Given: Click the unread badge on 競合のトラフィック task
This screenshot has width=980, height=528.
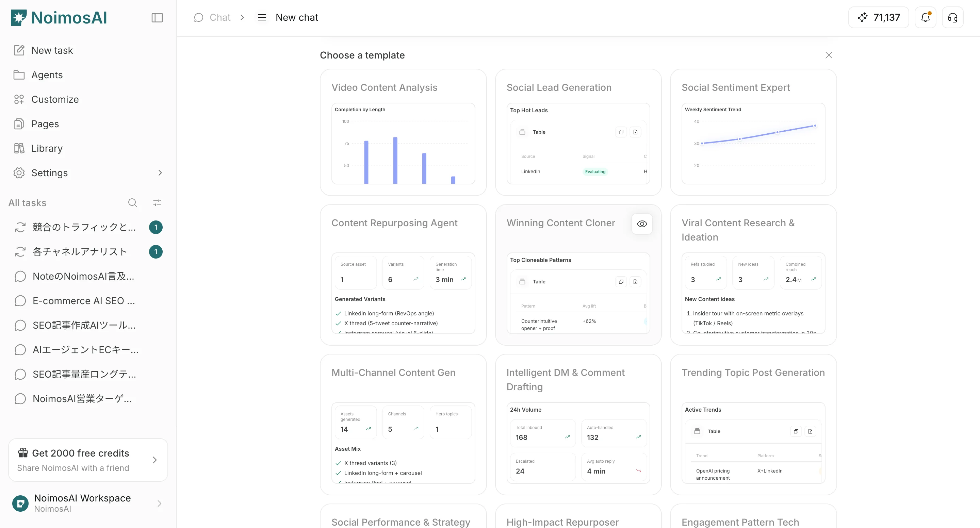Looking at the screenshot, I should 156,227.
